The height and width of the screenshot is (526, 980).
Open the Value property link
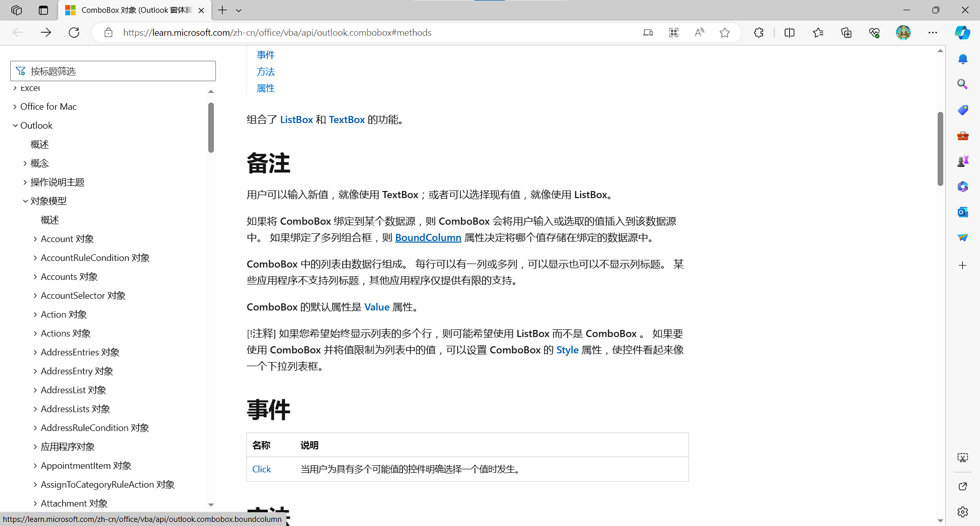click(x=377, y=307)
